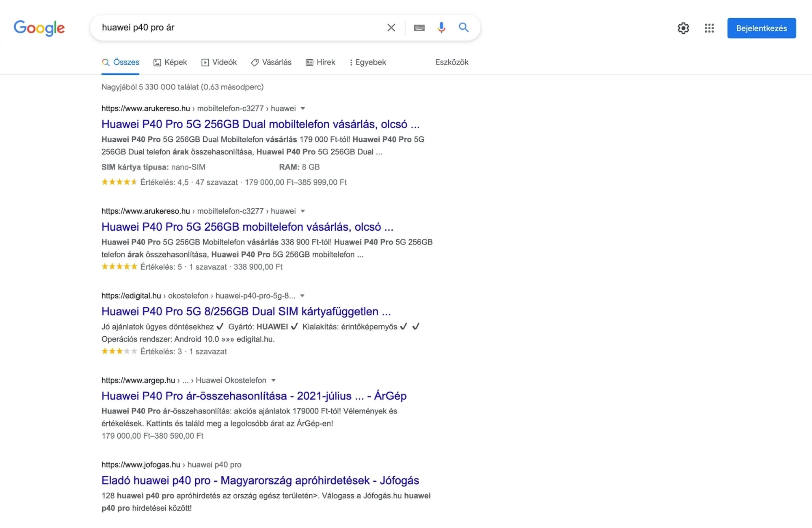Clear the search query with X icon

pyautogui.click(x=391, y=28)
